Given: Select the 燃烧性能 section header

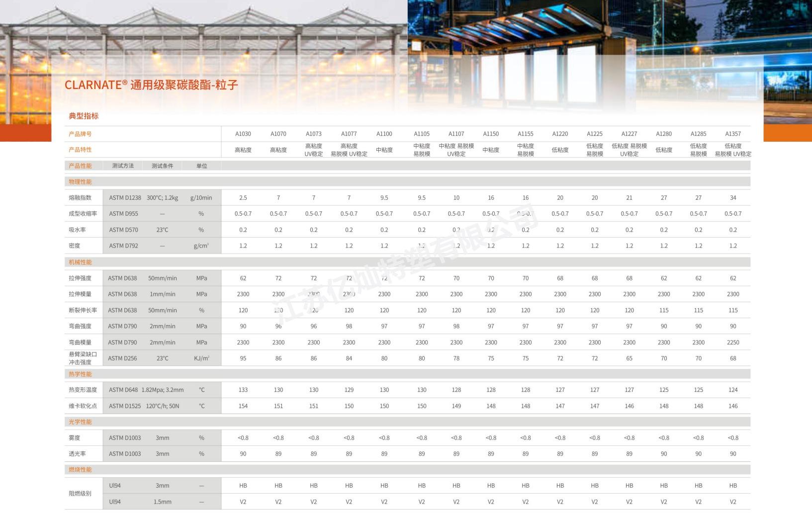Looking at the screenshot, I should point(80,469).
